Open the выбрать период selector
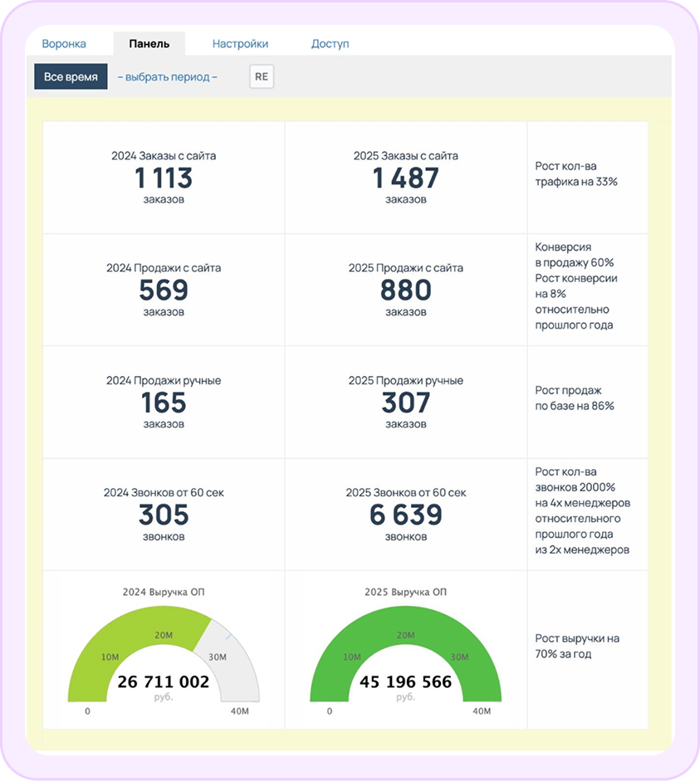Viewport: 700px width, 781px height. (168, 77)
